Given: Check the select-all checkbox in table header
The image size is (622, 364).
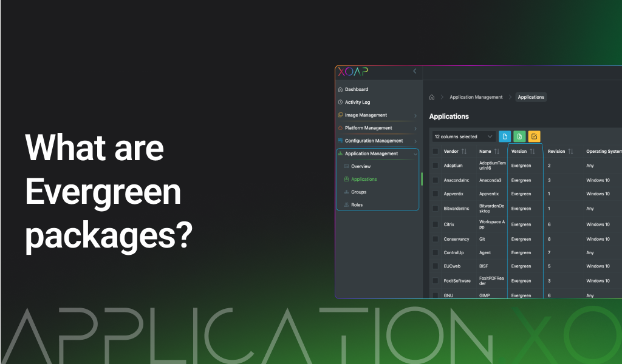Looking at the screenshot, I should coord(436,151).
